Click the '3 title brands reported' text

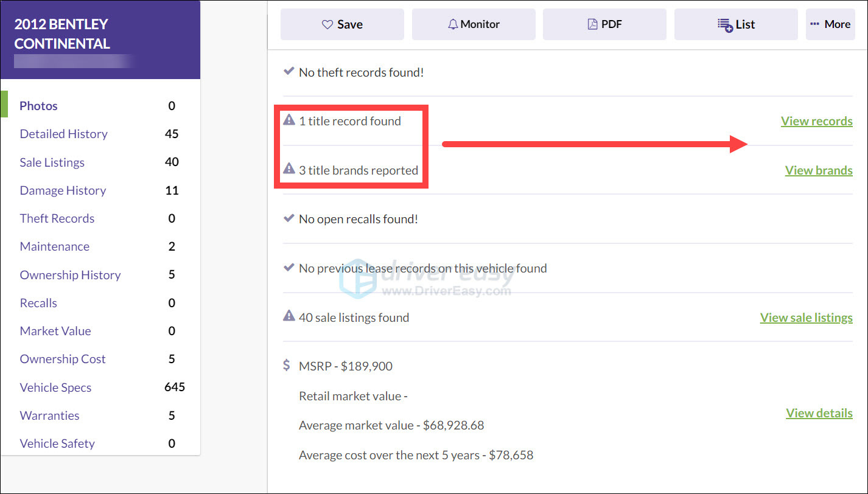point(359,170)
